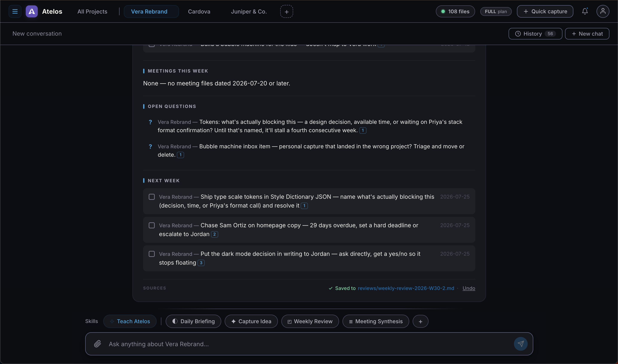Click the 108 files indicator
The image size is (618, 364).
455,12
